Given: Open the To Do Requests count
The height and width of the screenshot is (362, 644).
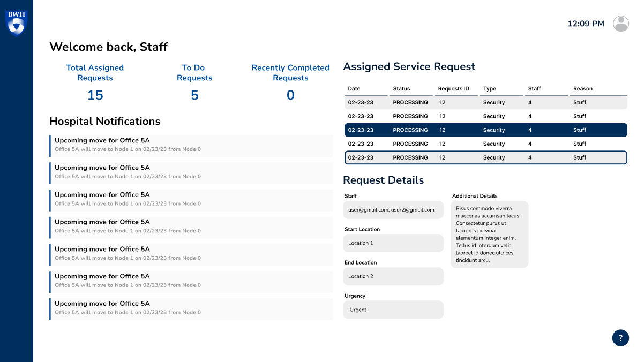Looking at the screenshot, I should [194, 95].
